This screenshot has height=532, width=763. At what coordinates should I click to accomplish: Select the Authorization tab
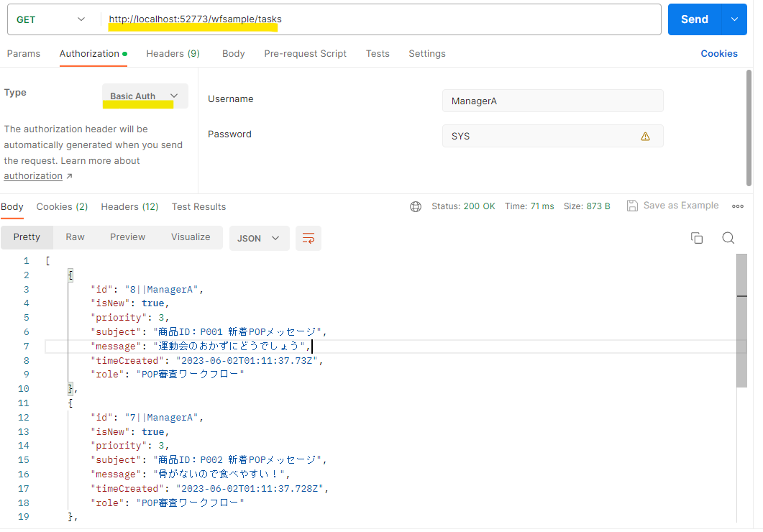[93, 53]
